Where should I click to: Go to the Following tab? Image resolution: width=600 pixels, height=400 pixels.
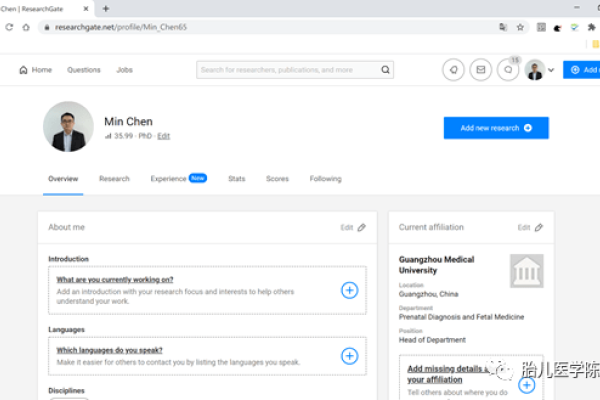(x=325, y=179)
